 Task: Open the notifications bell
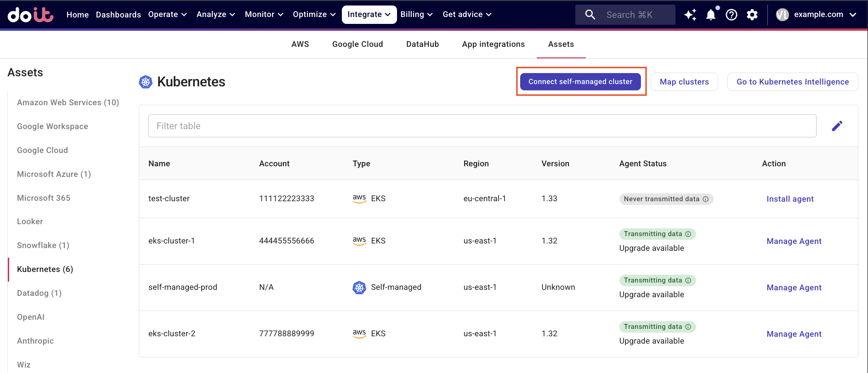[x=710, y=15]
